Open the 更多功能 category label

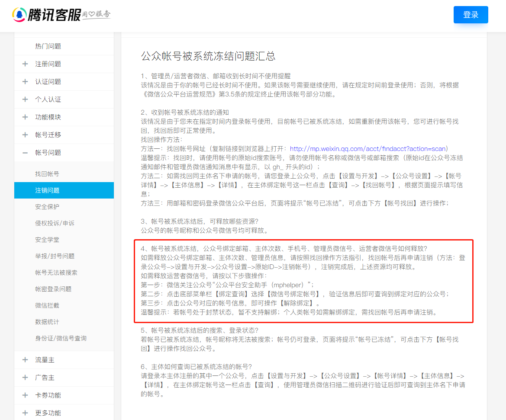(48, 413)
